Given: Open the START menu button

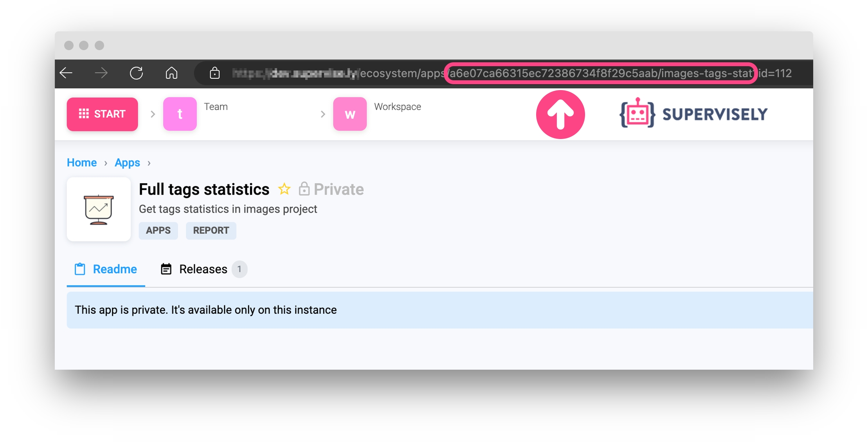Looking at the screenshot, I should click(x=102, y=114).
